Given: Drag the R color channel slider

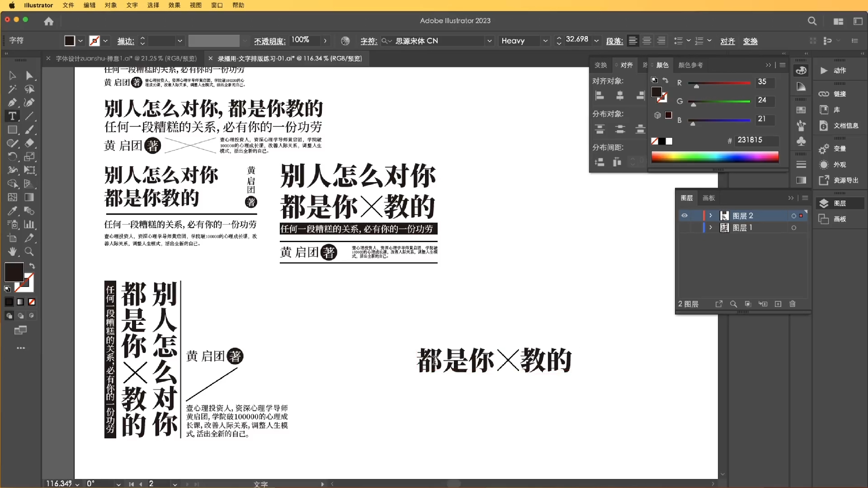Looking at the screenshot, I should click(x=696, y=86).
